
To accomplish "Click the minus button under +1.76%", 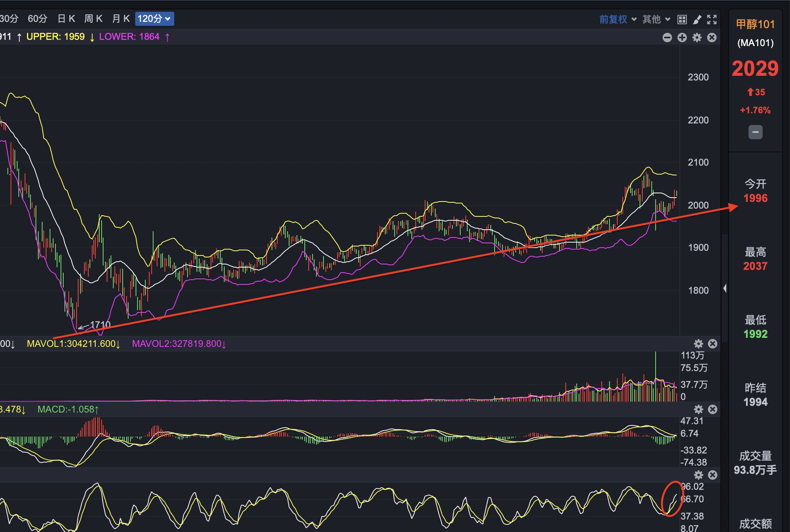I will tap(756, 132).
